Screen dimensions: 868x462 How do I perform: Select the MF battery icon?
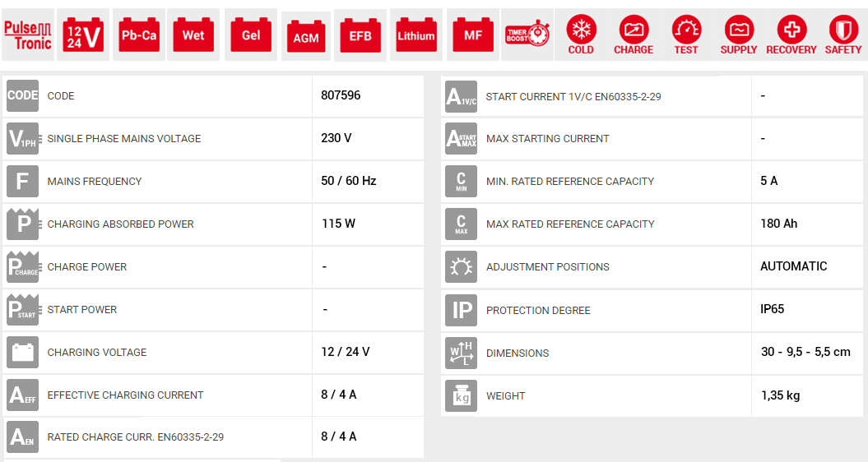[473, 35]
